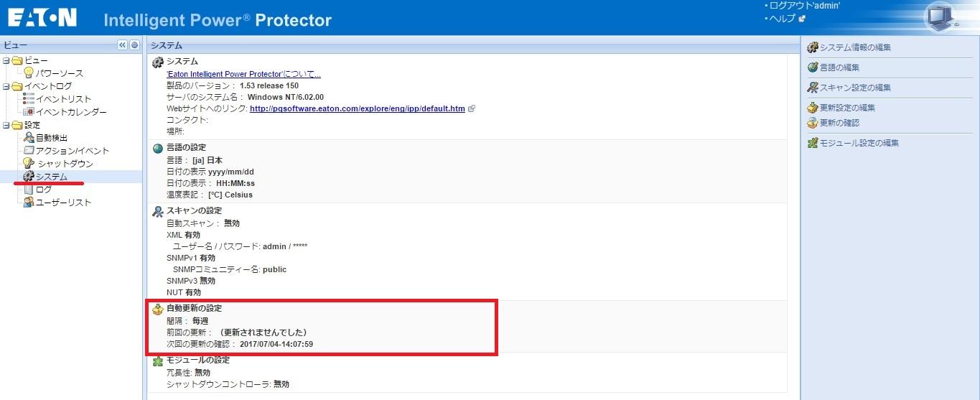Click external link icon beside website URL

(x=472, y=108)
